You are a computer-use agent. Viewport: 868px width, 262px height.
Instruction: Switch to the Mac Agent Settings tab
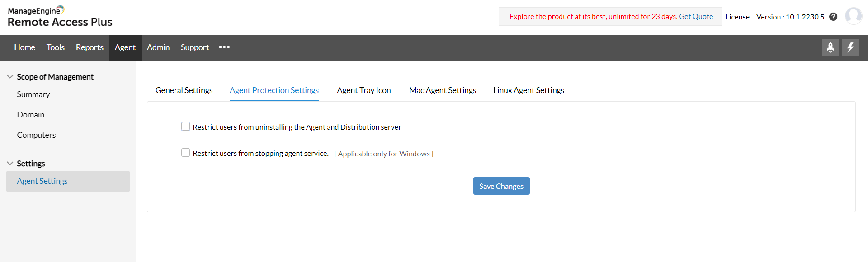(443, 90)
